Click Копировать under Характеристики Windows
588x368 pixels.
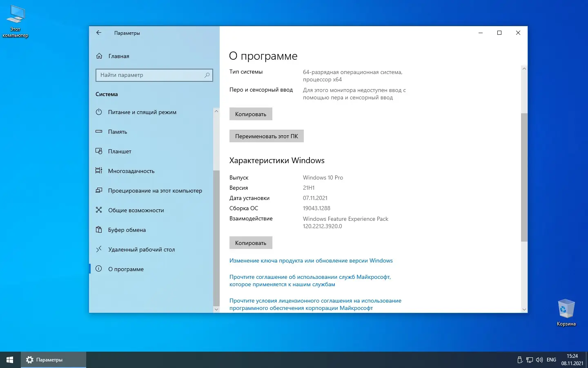[x=251, y=242]
